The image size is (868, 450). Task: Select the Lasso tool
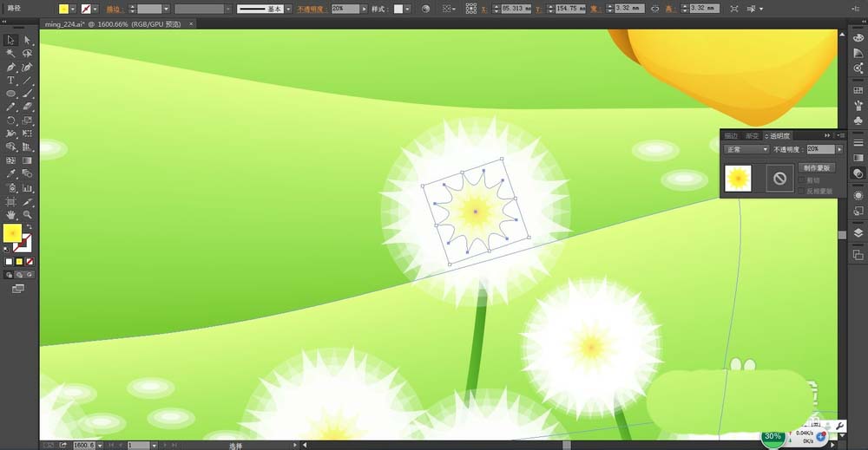pyautogui.click(x=27, y=53)
